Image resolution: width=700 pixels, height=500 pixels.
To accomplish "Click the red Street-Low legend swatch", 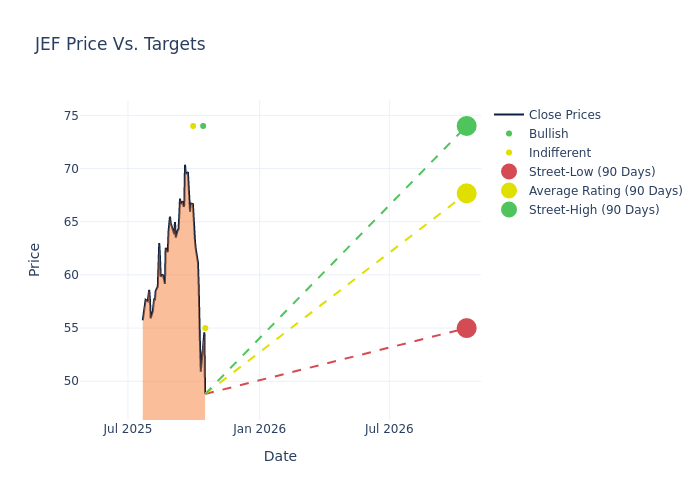I will [509, 172].
